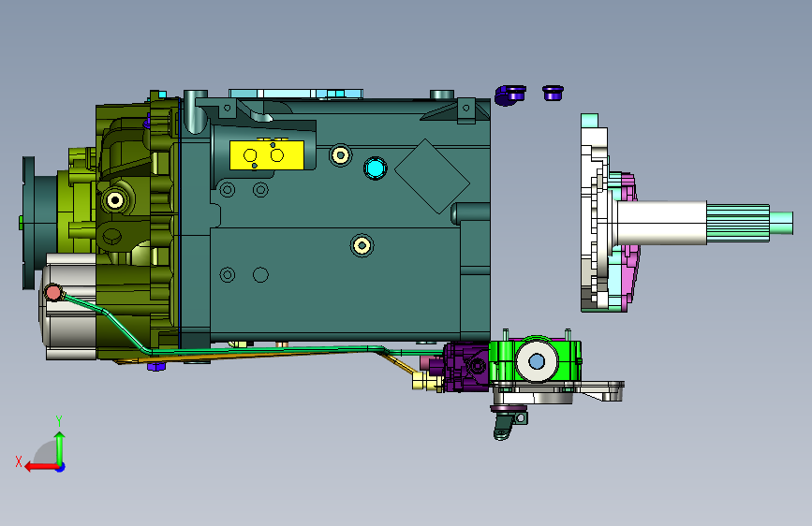Select the lower cream bolt on the main housing

[362, 245]
